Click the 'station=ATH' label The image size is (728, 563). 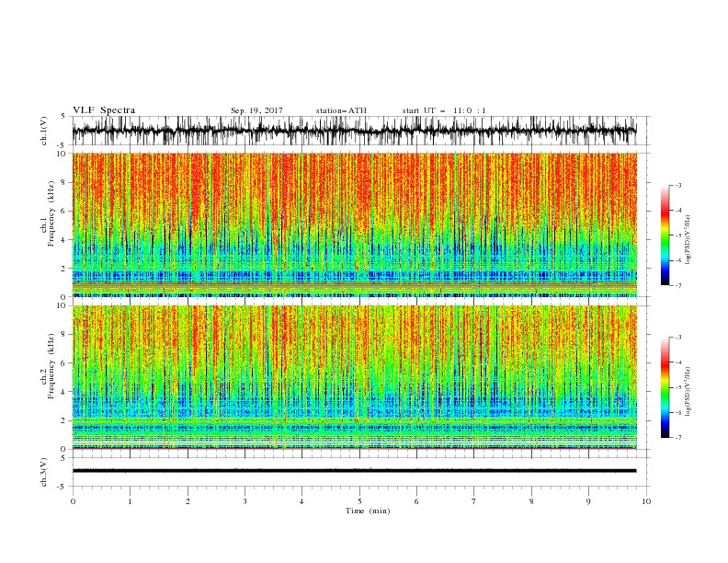341,110
